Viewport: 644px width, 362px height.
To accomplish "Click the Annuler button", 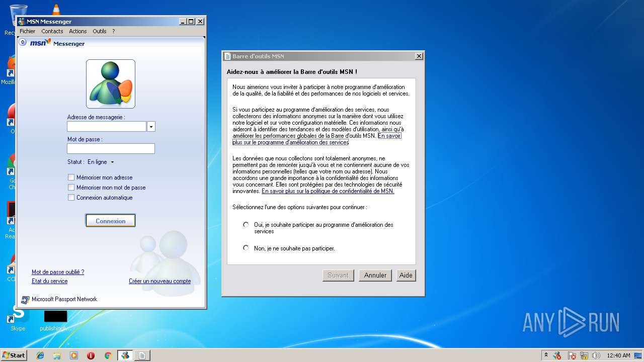I will (x=375, y=276).
